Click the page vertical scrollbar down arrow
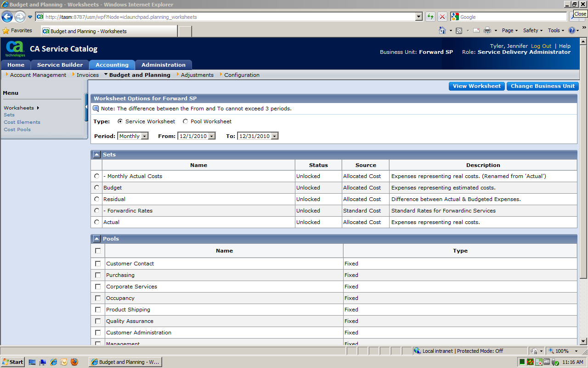The width and height of the screenshot is (588, 368). pos(583,342)
